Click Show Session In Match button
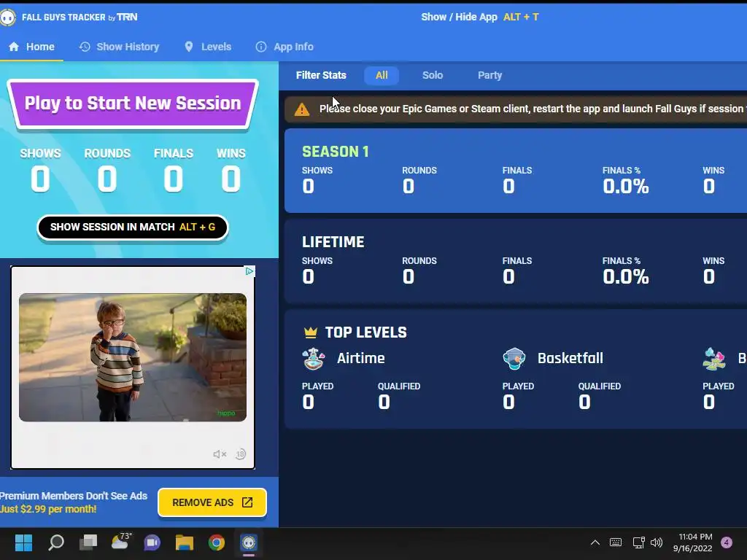 pyautogui.click(x=133, y=227)
